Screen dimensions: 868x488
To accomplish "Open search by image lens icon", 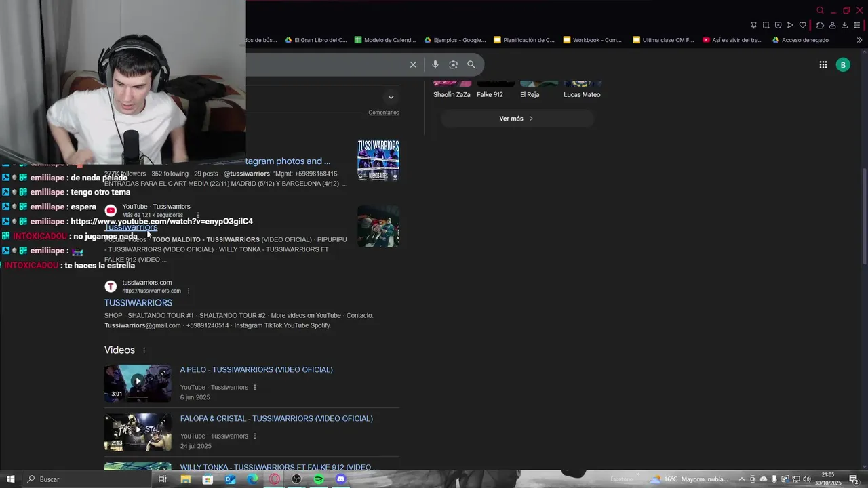I will (x=453, y=64).
